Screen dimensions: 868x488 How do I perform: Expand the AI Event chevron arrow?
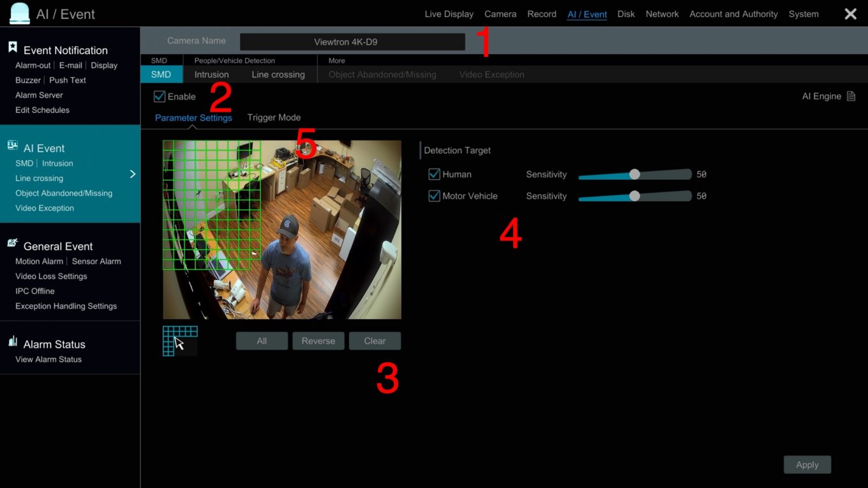(x=133, y=174)
